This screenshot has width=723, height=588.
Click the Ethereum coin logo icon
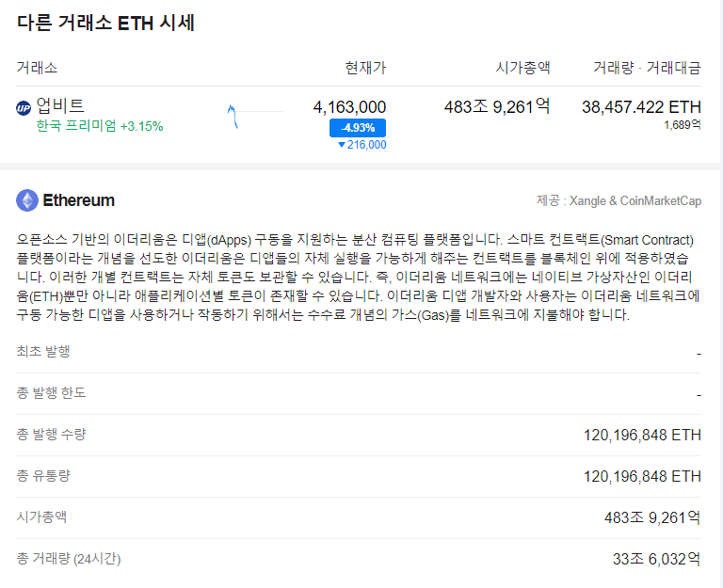(x=27, y=200)
